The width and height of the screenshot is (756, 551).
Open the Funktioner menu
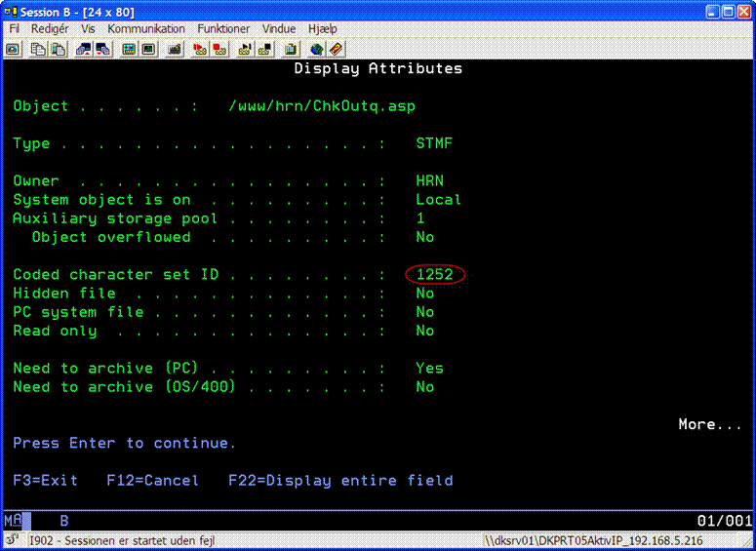click(223, 29)
